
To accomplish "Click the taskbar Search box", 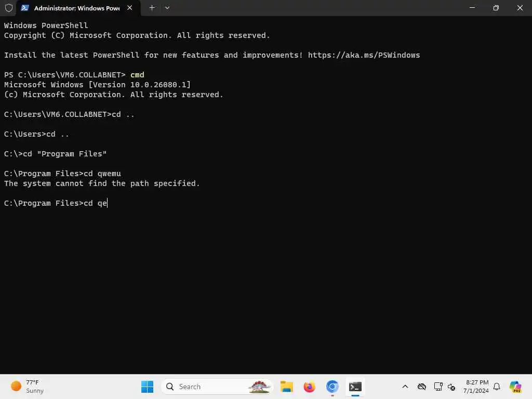I will coord(217,387).
